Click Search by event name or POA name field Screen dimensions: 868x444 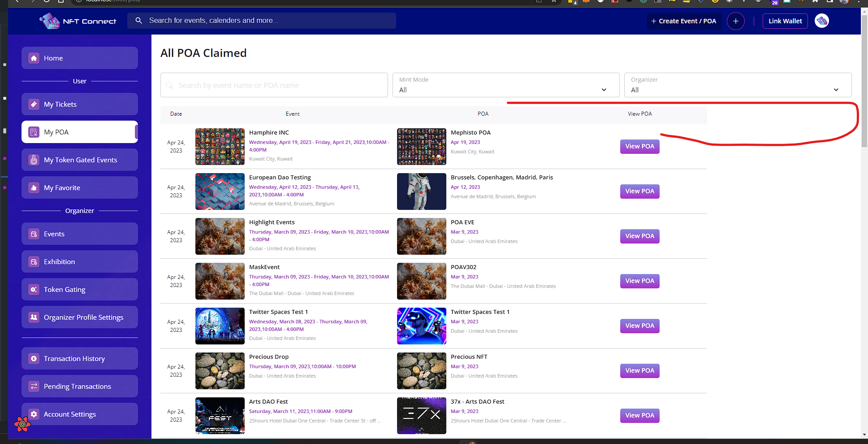(274, 85)
